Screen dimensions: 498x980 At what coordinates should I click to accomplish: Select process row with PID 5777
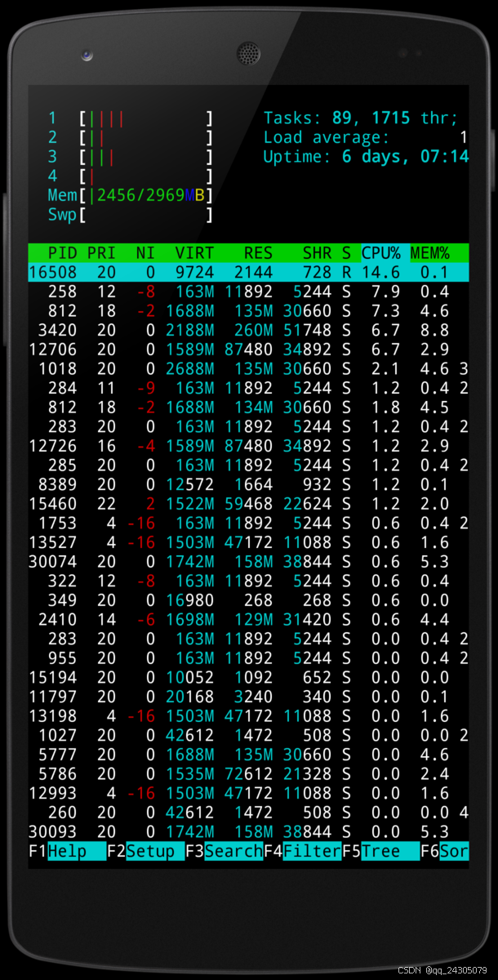click(x=249, y=755)
